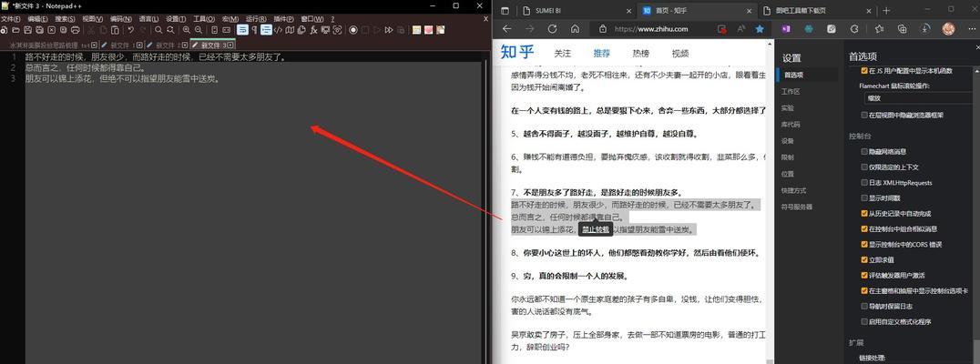Viewport: 980px width, 364px height.
Task: Close the 首页 - 知乎 browser tab
Action: (x=749, y=11)
